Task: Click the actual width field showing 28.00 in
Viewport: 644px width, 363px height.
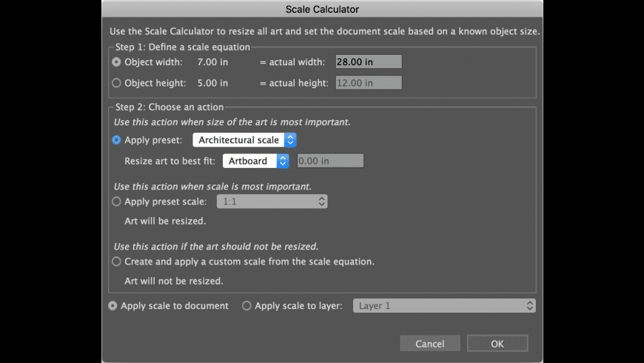Action: [x=369, y=62]
